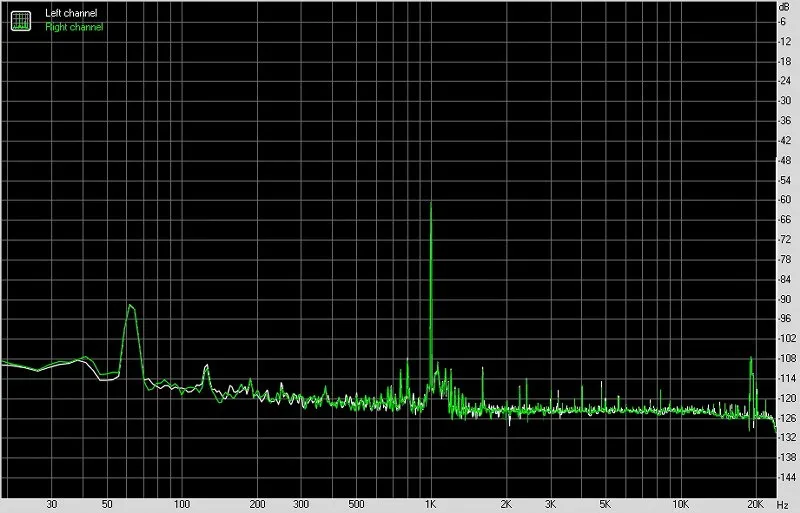Screen dimensions: 800x513
Task: Click the '3K' frequency axis label
Action: click(550, 504)
